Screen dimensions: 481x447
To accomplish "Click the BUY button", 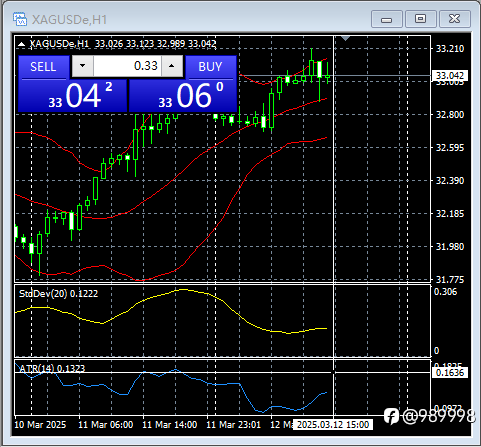I will pyautogui.click(x=211, y=67).
